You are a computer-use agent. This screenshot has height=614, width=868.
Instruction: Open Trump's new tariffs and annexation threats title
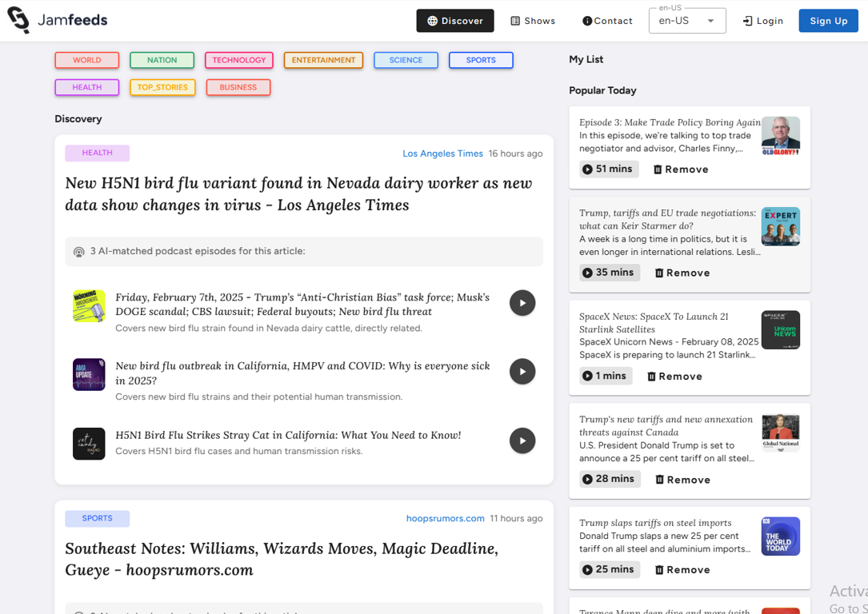click(666, 425)
